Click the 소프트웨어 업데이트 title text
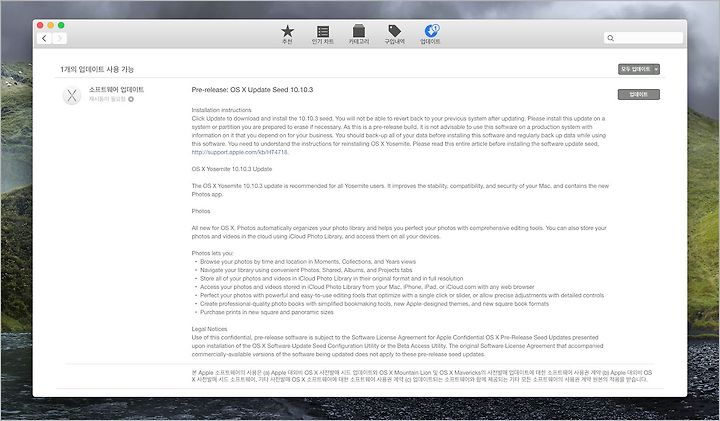This screenshot has width=720, height=421. [117, 90]
